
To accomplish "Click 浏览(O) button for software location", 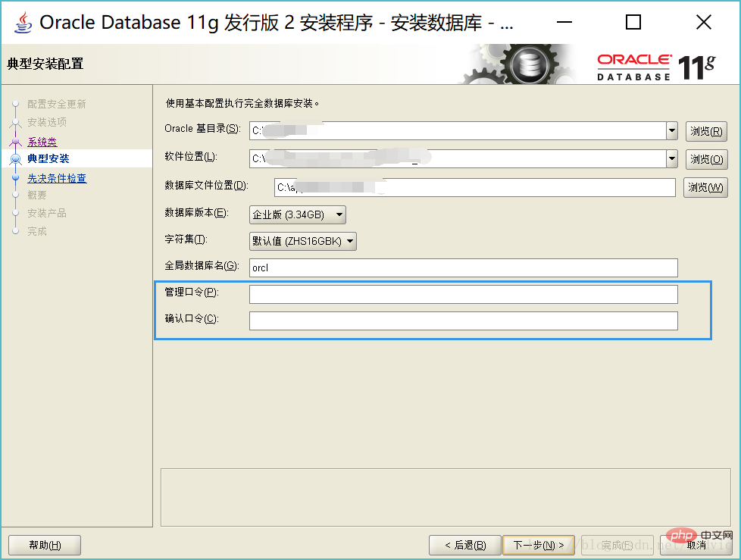I will [x=706, y=159].
